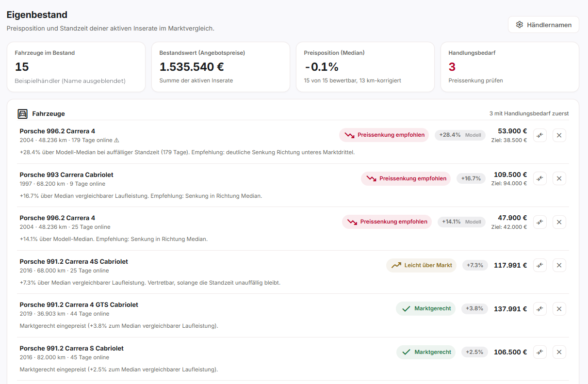Screen dimensions: 588x384
Task: Click '1997 · 68.200 km · 9 Tage online'
Action: click(63, 184)
